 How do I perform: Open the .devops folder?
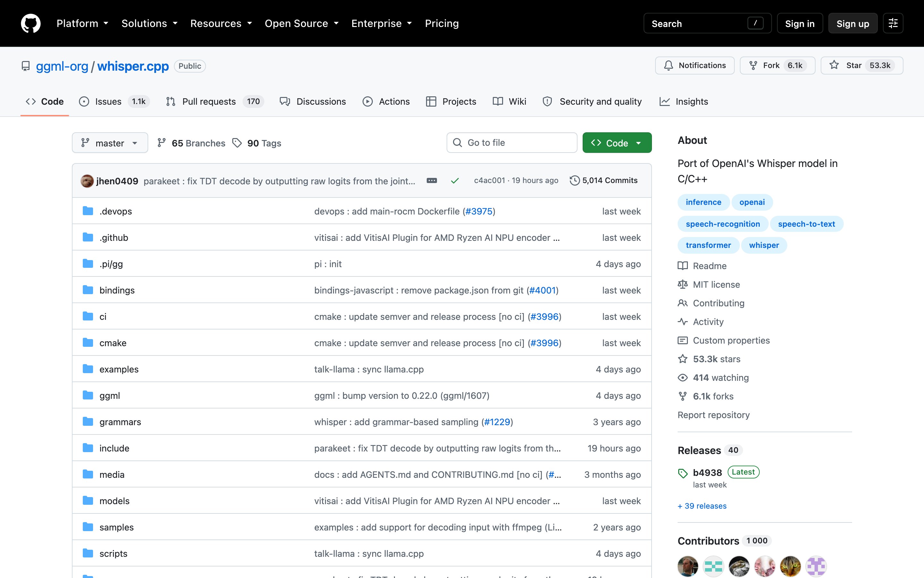click(116, 211)
